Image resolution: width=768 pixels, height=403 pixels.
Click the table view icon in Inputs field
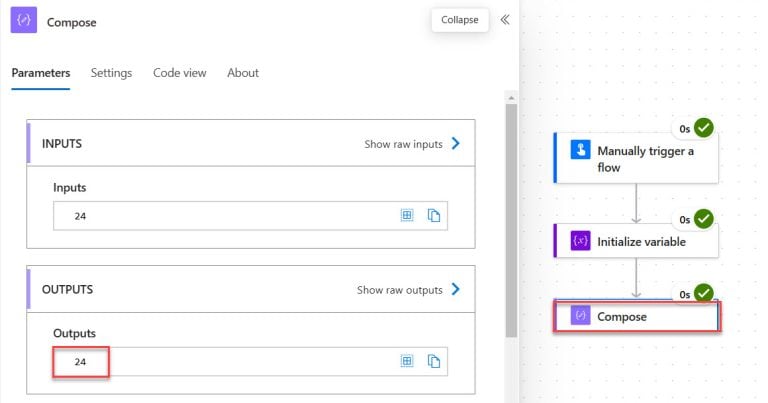tap(407, 215)
